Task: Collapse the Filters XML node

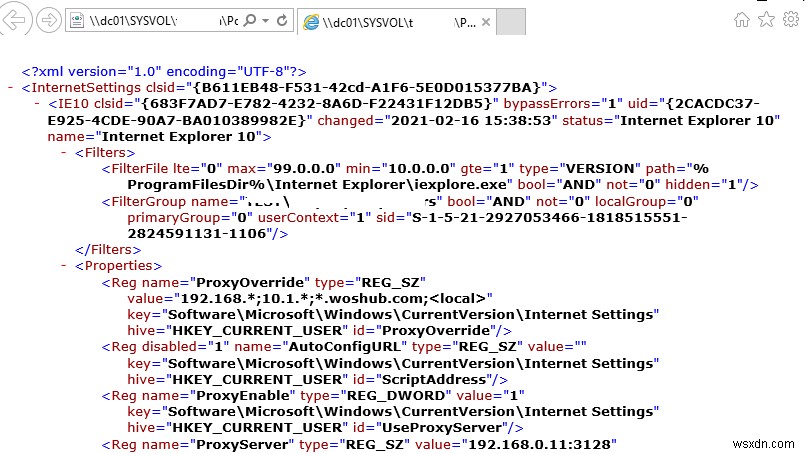Action: coord(64,152)
